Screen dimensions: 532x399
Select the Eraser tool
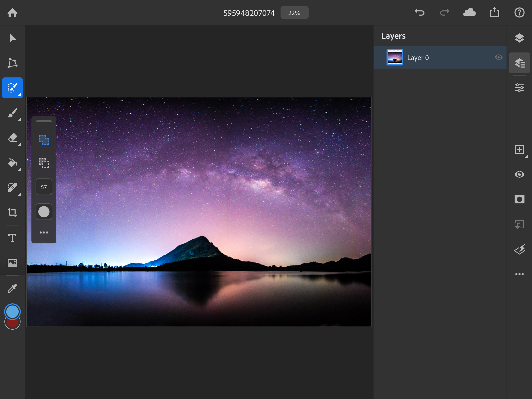coord(12,138)
